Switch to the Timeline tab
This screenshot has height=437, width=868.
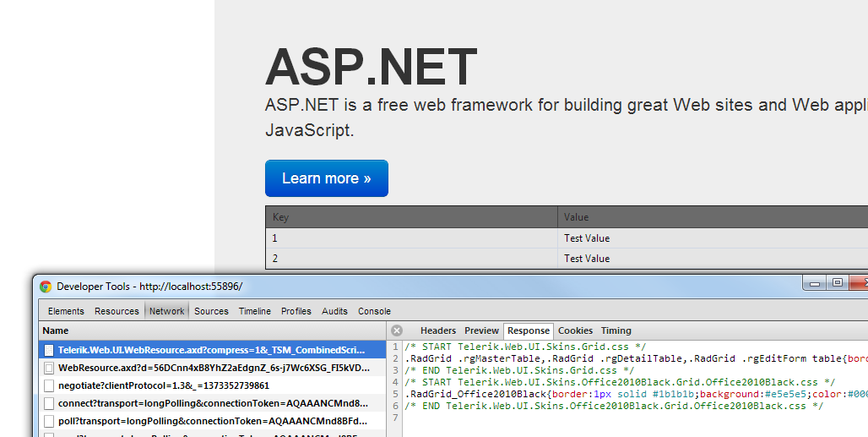[255, 311]
